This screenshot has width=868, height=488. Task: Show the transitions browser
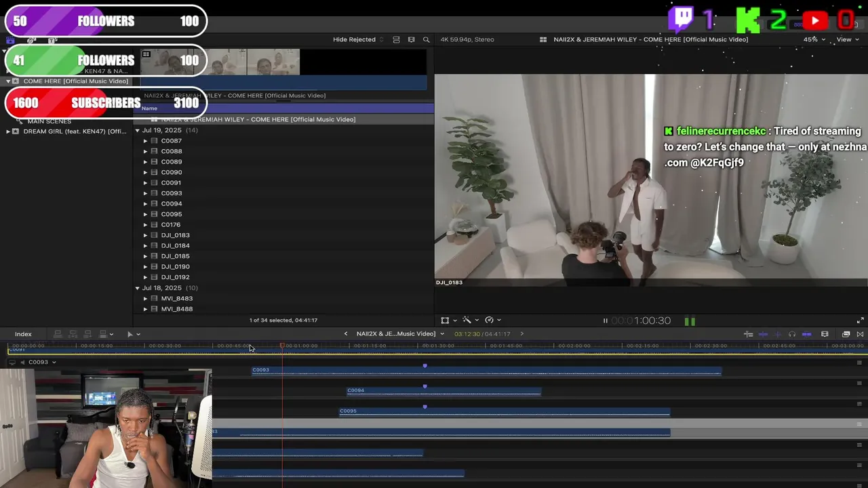pyautogui.click(x=860, y=334)
